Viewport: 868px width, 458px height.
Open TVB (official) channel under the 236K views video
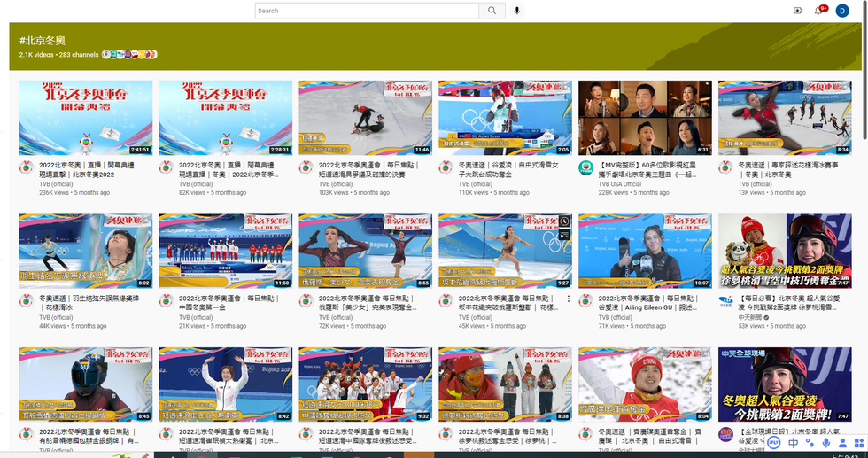point(56,184)
